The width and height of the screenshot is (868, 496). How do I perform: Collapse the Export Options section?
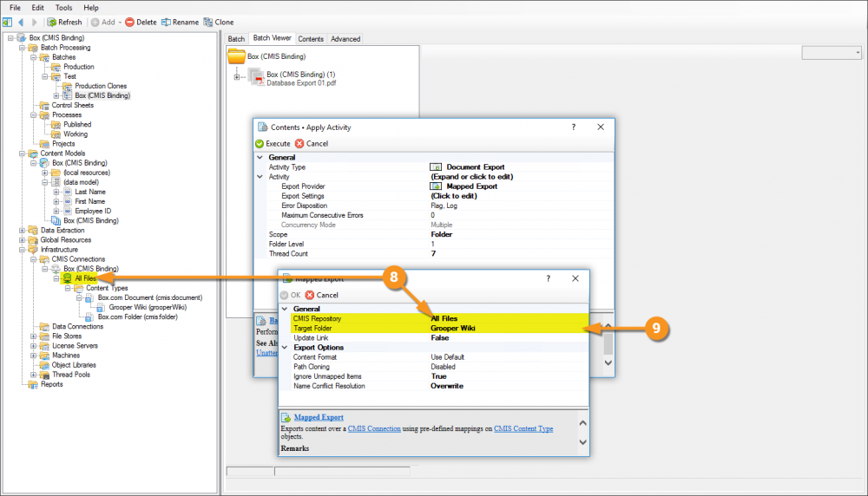tap(285, 348)
